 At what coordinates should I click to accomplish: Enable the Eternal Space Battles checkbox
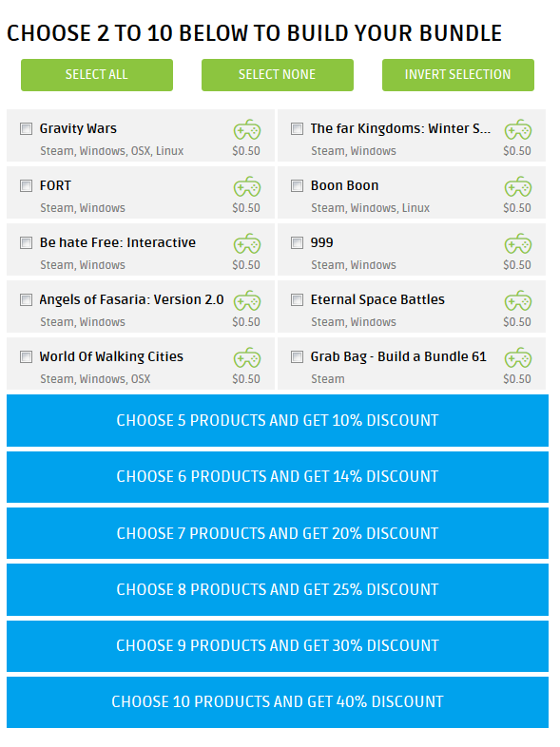[x=297, y=299]
